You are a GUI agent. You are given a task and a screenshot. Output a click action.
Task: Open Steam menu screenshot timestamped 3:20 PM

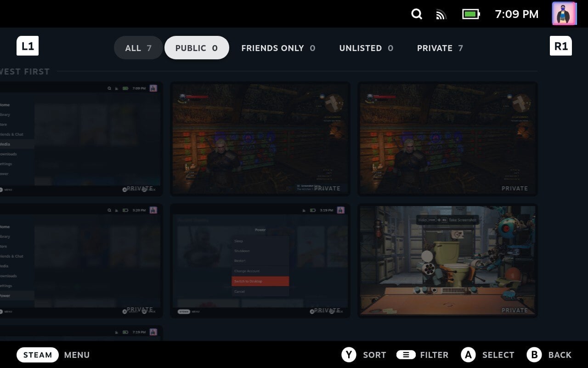coord(80,260)
